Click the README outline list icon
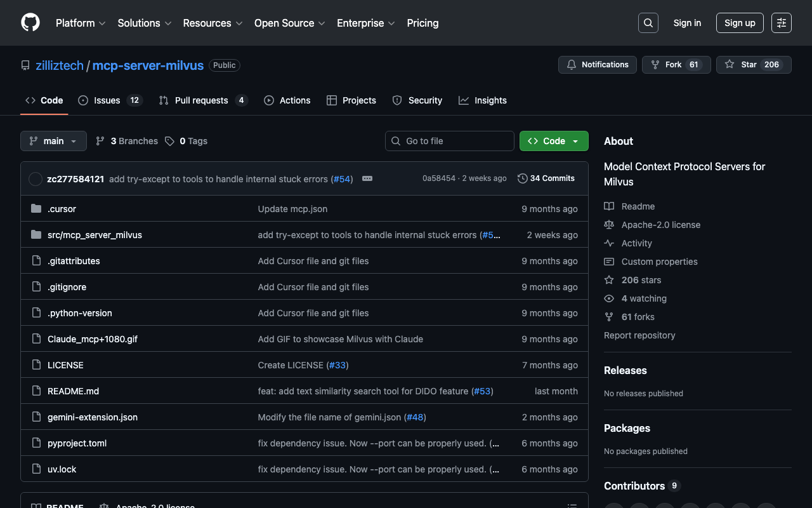812x508 pixels. click(x=572, y=505)
